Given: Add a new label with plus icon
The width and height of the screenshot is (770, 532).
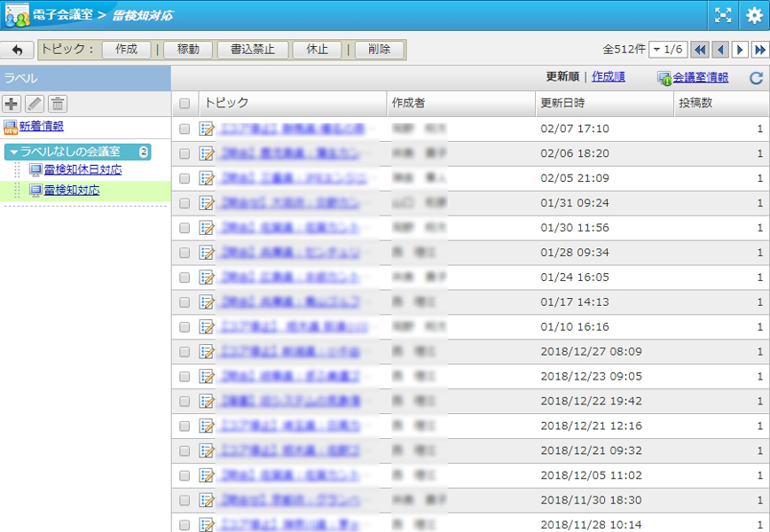Looking at the screenshot, I should (12, 104).
